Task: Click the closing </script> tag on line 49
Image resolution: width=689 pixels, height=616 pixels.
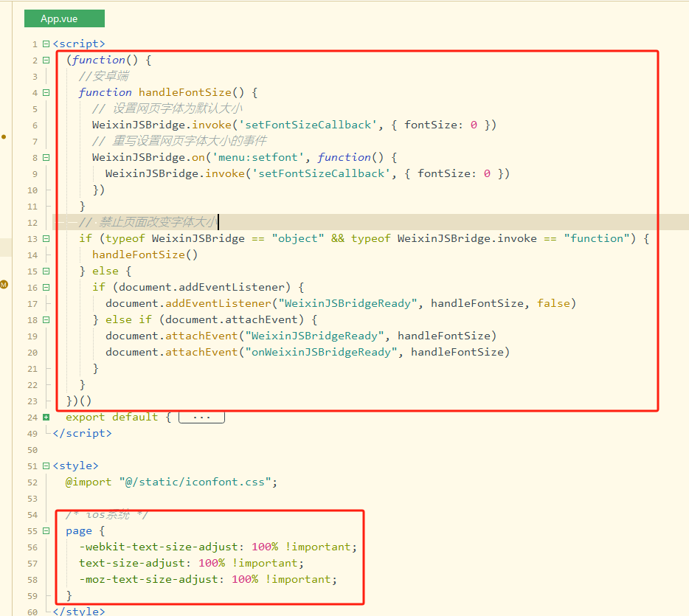Action: click(82, 433)
